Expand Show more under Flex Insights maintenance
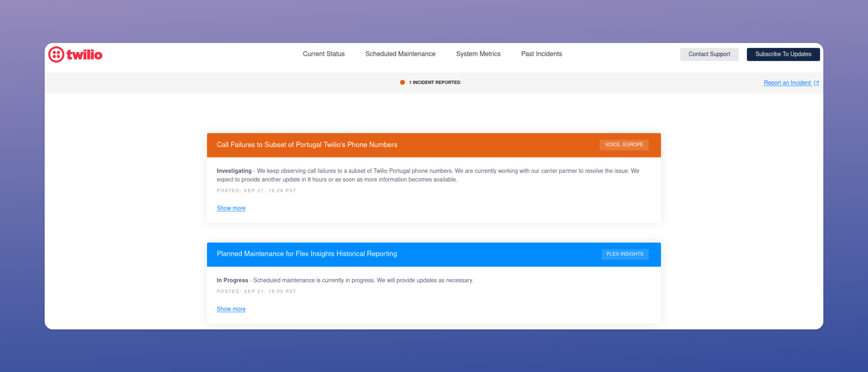Image resolution: width=868 pixels, height=372 pixels. click(231, 309)
